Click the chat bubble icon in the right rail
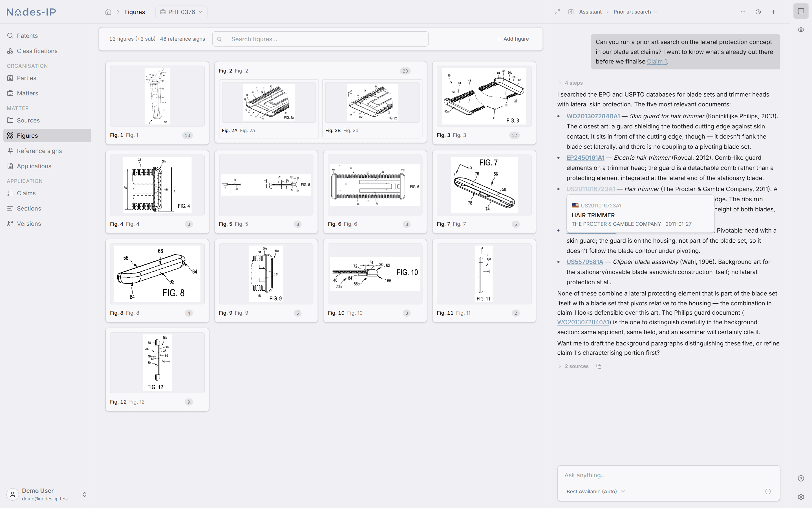The image size is (812, 508). pyautogui.click(x=801, y=11)
